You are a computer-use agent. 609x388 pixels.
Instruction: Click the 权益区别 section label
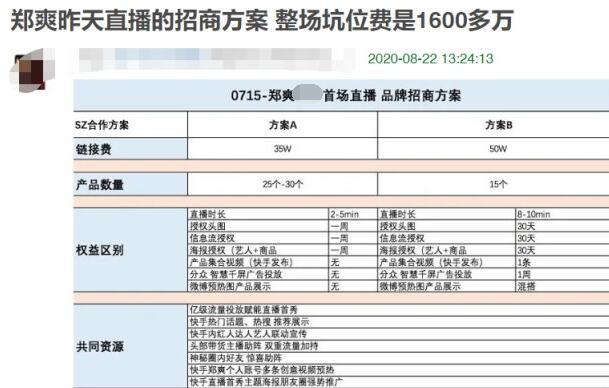pyautogui.click(x=100, y=250)
